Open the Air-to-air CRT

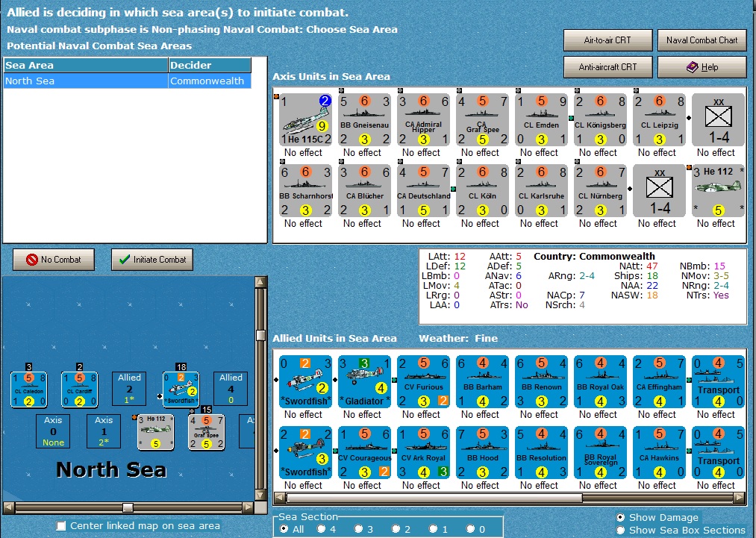click(607, 40)
